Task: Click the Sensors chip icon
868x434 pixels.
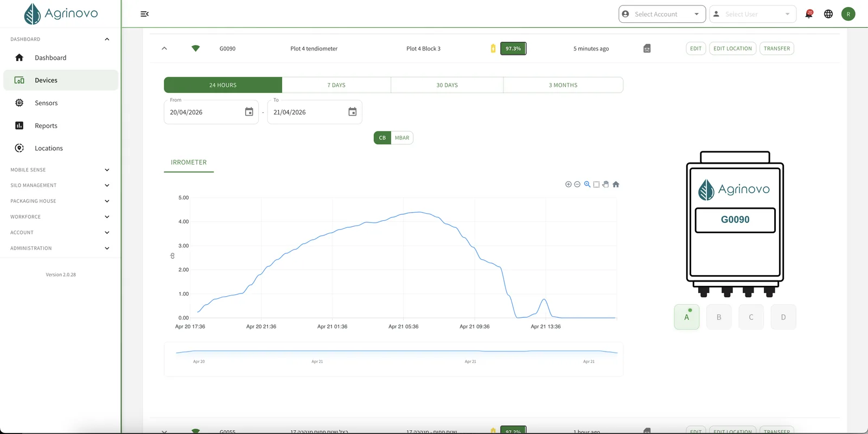Action: coord(20,103)
